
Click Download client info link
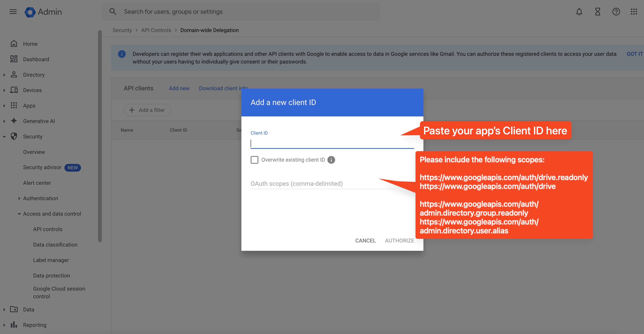tap(223, 88)
